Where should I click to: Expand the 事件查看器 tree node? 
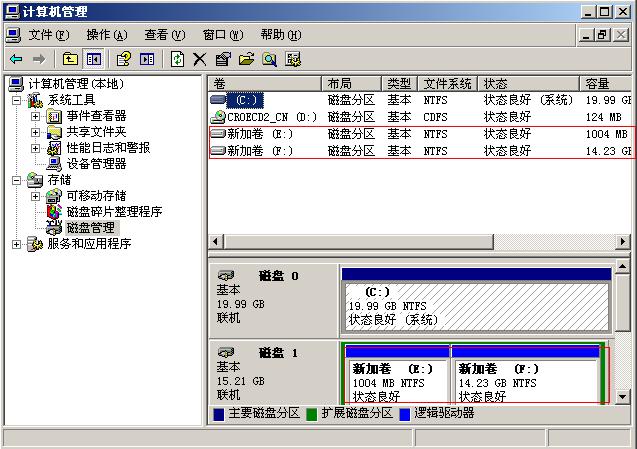tap(35, 116)
